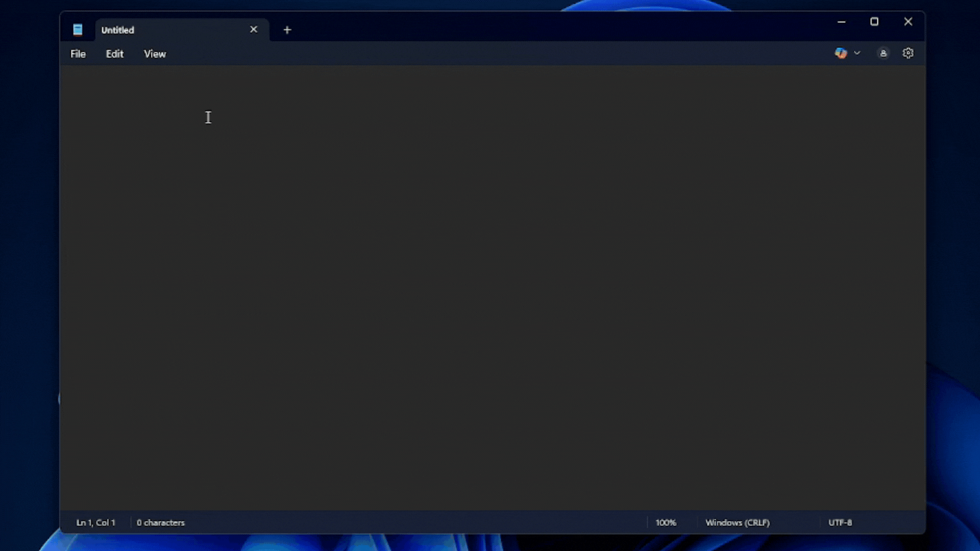Open the View menu
Image resolution: width=980 pixels, height=551 pixels.
pos(154,54)
